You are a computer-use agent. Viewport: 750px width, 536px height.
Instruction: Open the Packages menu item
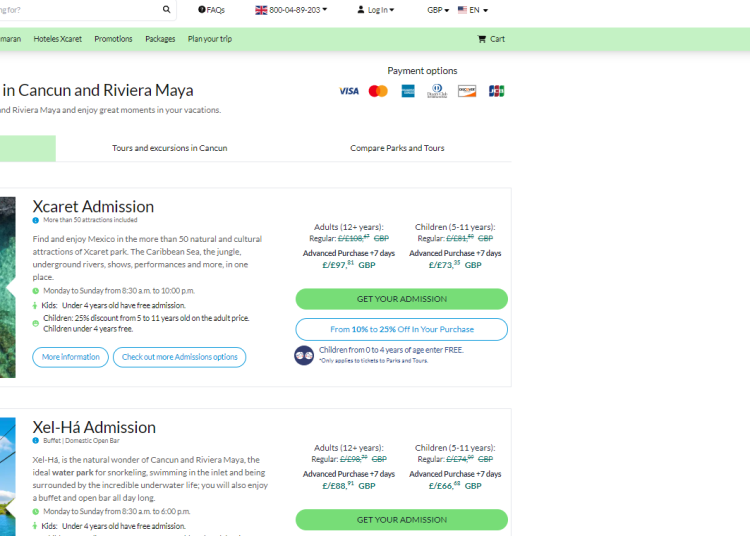click(160, 39)
